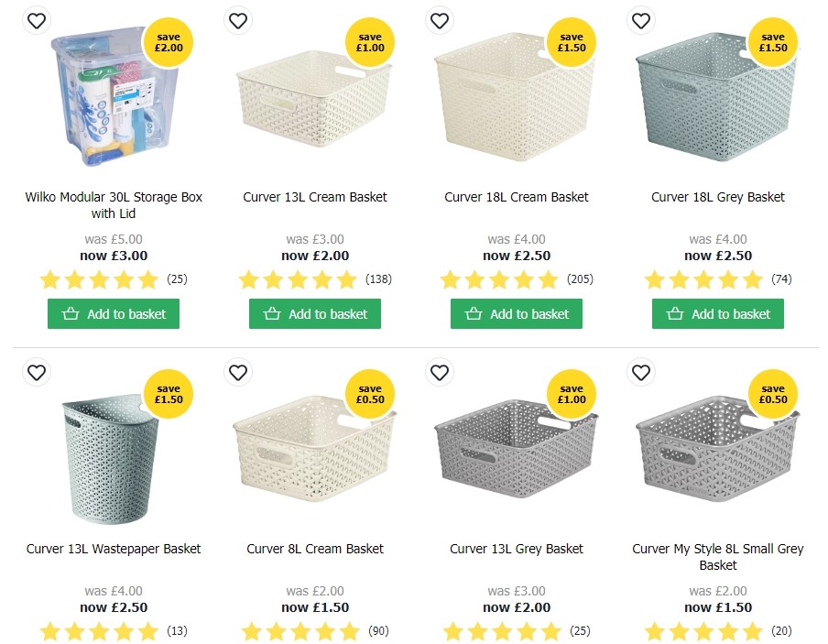Click the heart icon on Curver 18L Grey Basket
Image resolution: width=828 pixels, height=644 pixels.
(641, 20)
